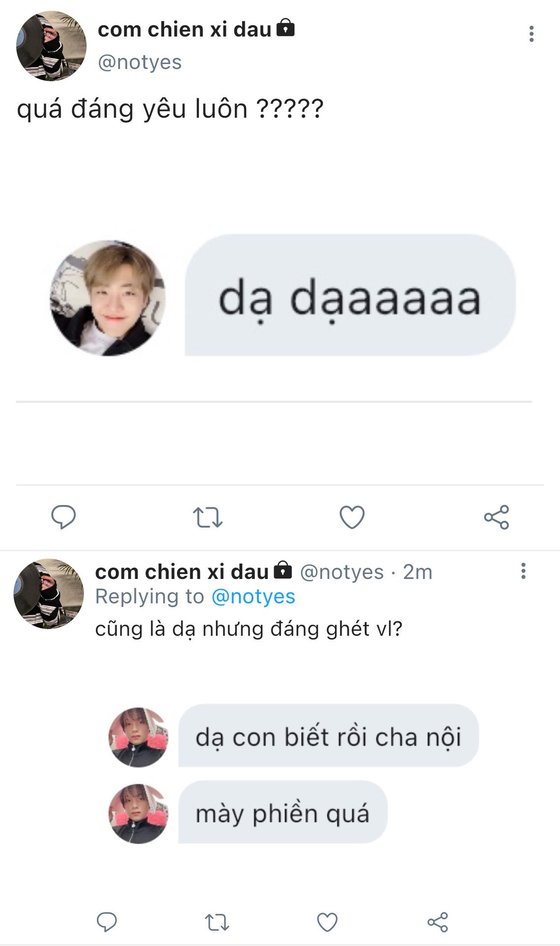Retweet the main tweet

pyautogui.click(x=207, y=517)
